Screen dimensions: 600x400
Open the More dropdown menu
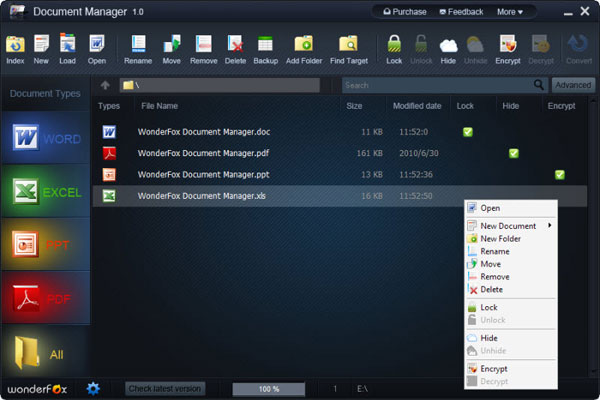click(x=510, y=12)
